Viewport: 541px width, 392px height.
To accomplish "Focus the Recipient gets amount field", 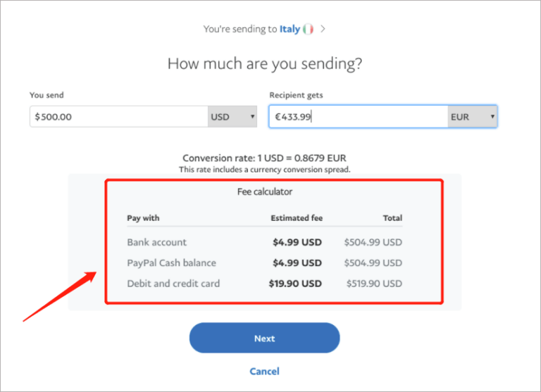I will pos(357,117).
